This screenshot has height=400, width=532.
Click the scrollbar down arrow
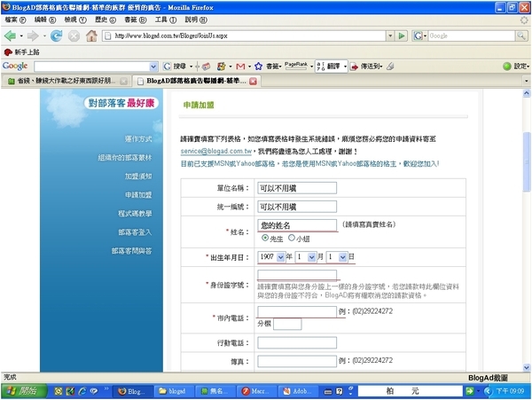527,367
